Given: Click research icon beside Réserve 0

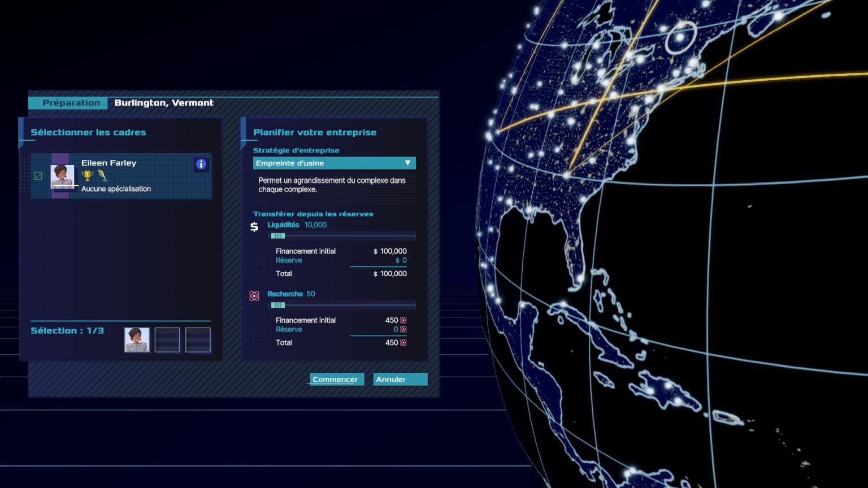Looking at the screenshot, I should coord(403,329).
